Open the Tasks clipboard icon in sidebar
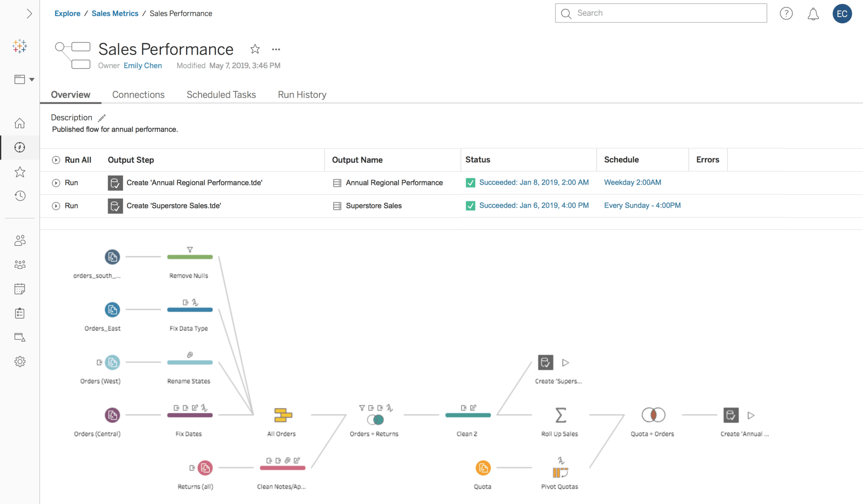This screenshot has width=863, height=504. (20, 313)
